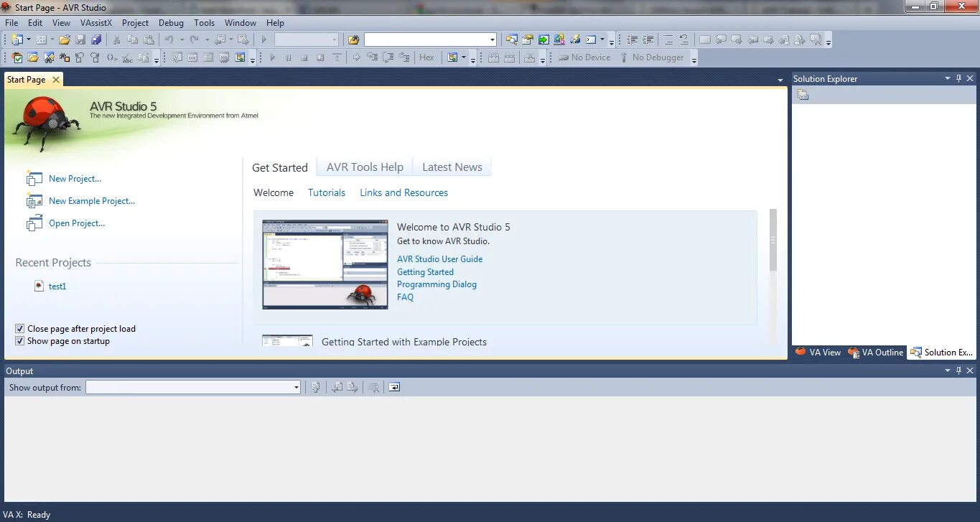Toggle auto-hide pin on Output panel
Viewport: 980px width, 522px height.
point(958,370)
